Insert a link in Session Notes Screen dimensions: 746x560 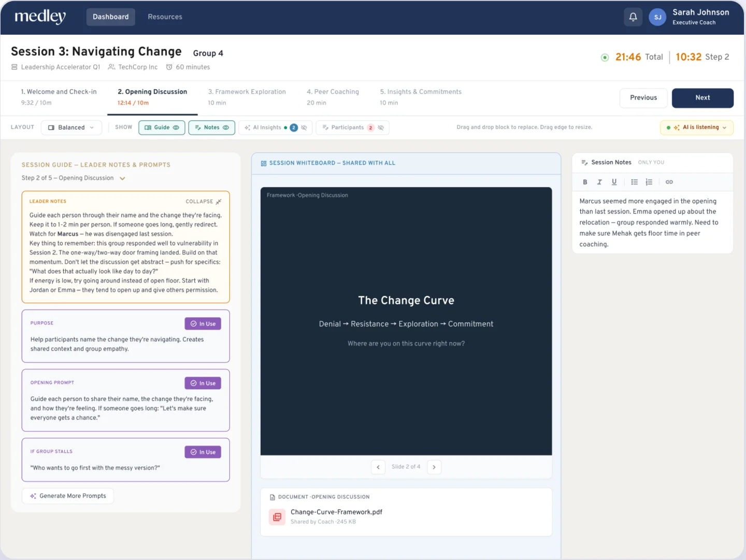click(669, 182)
